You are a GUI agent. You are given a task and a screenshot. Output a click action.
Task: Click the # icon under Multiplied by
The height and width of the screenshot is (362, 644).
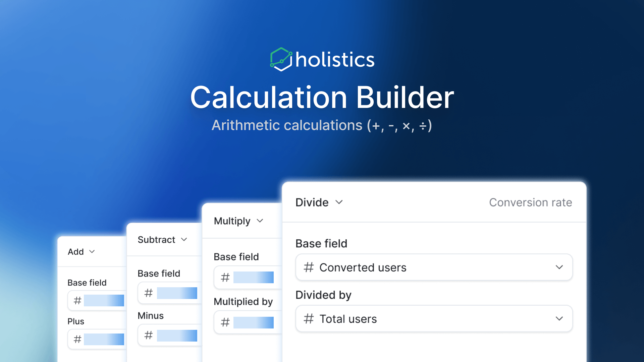tap(225, 322)
